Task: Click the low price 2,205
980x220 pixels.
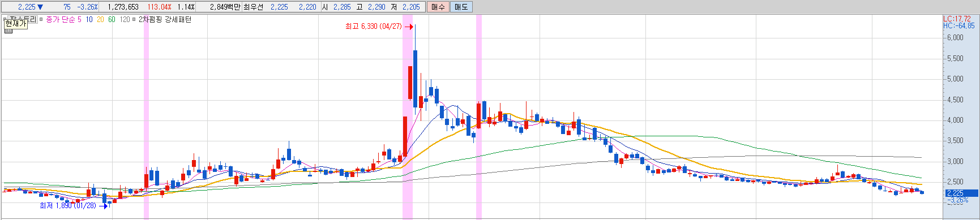Action: point(411,7)
